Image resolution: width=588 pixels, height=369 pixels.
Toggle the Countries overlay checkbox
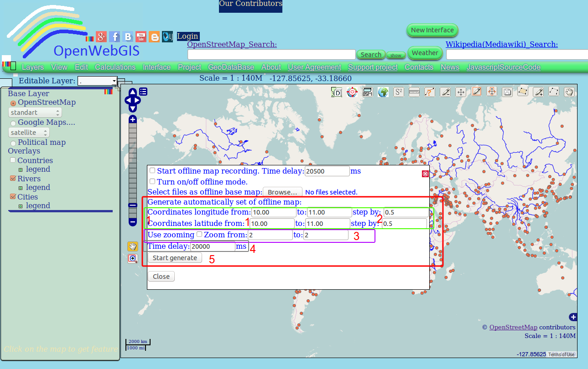(x=13, y=160)
